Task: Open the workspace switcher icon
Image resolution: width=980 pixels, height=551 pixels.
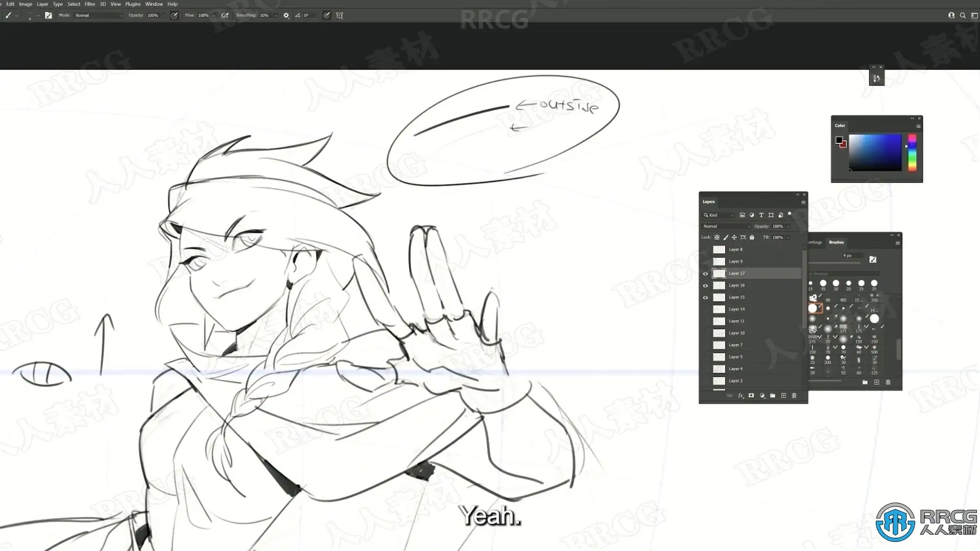Action: tap(974, 15)
